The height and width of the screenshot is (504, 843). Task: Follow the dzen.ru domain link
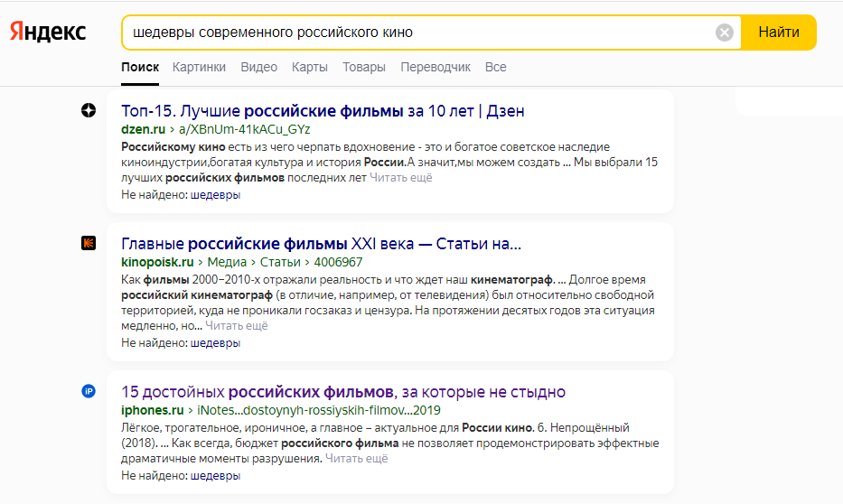point(143,129)
